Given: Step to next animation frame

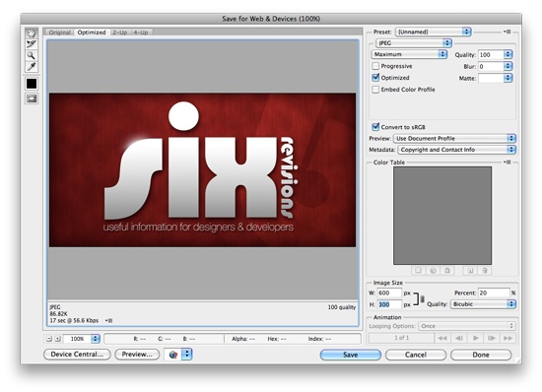Looking at the screenshot, I should click(492, 338).
